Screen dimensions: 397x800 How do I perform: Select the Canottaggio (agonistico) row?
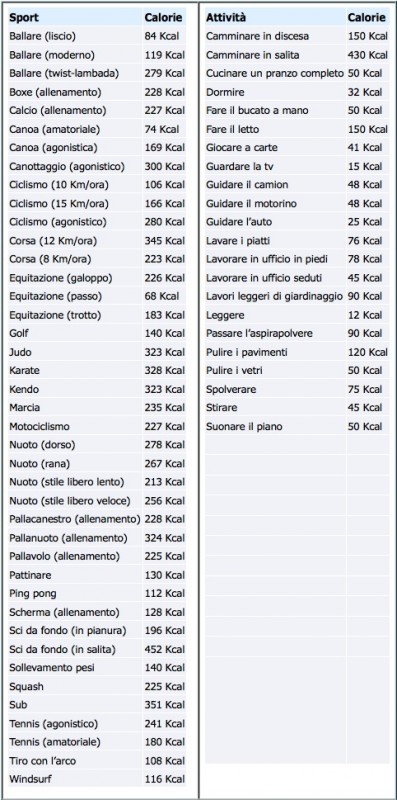coord(97,166)
